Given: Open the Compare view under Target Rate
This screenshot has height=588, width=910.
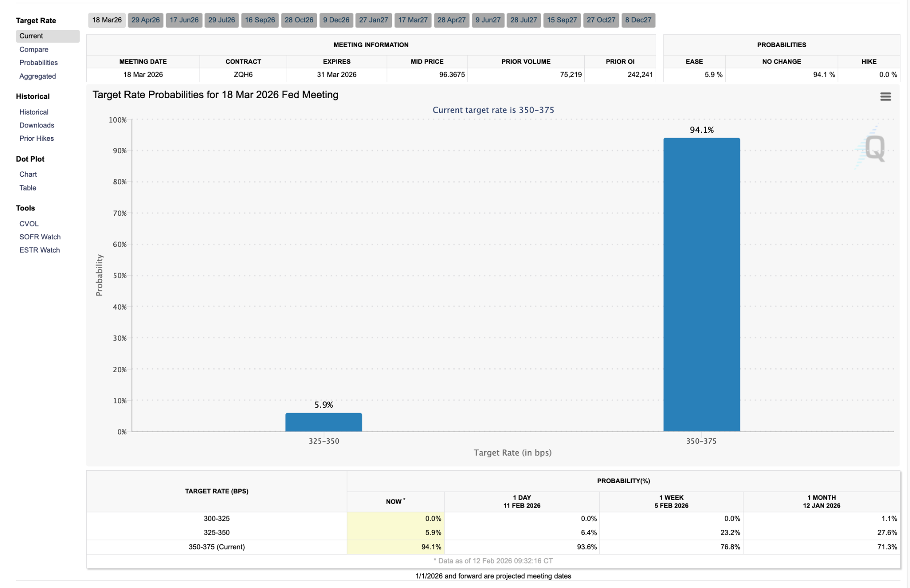Looking at the screenshot, I should 34,49.
